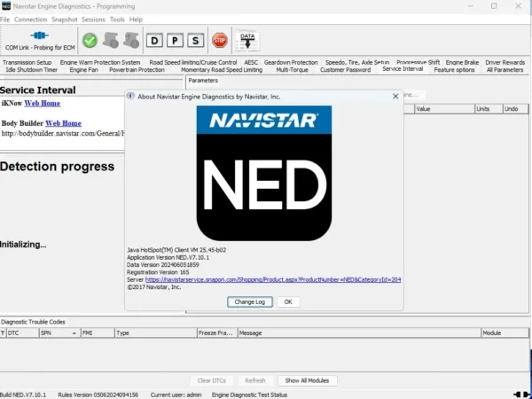The width and height of the screenshot is (532, 399).
Task: Switch to Momentary Road Speed Limiting tab
Action: click(222, 70)
